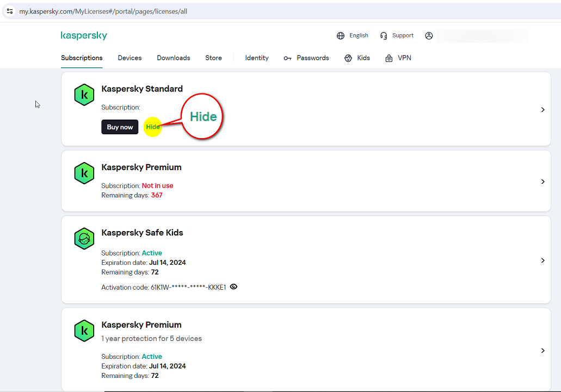Click the Kaspersky logo in header
This screenshot has width=561, height=392.
[x=84, y=36]
